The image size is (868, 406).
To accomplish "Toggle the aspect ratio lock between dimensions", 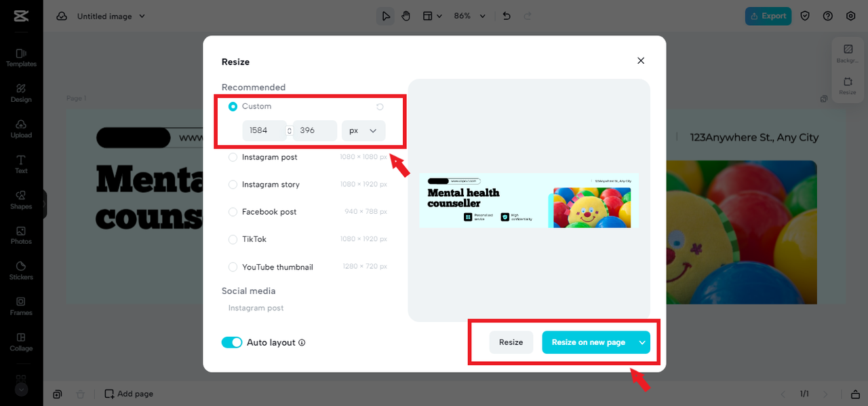I will coord(290,130).
